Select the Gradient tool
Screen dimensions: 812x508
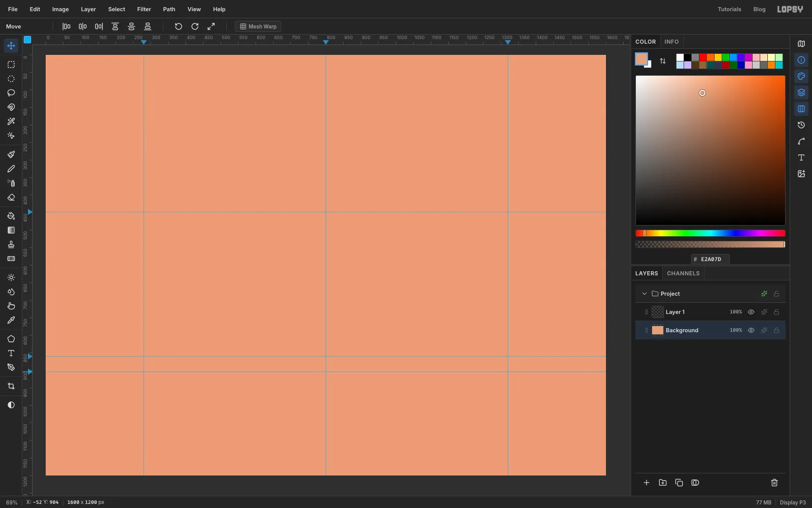[11, 230]
